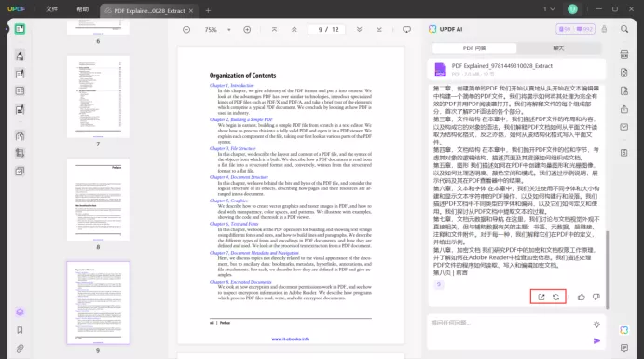The image size is (644, 360).
Task: Click the page number field showing 9
Action: tap(320, 30)
